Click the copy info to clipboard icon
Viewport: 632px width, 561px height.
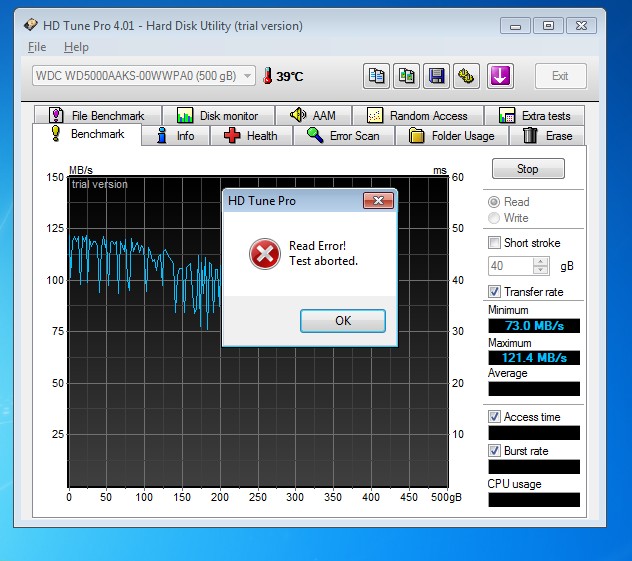point(376,76)
